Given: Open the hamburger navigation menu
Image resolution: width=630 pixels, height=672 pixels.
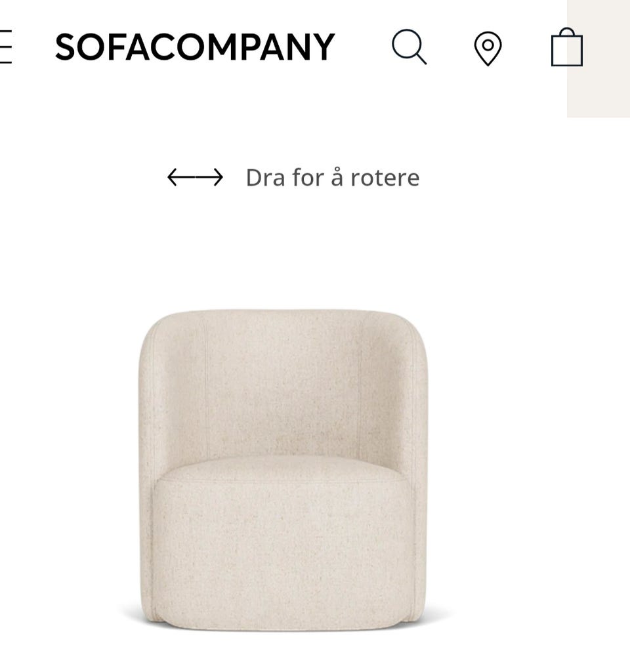Looking at the screenshot, I should click(x=5, y=47).
